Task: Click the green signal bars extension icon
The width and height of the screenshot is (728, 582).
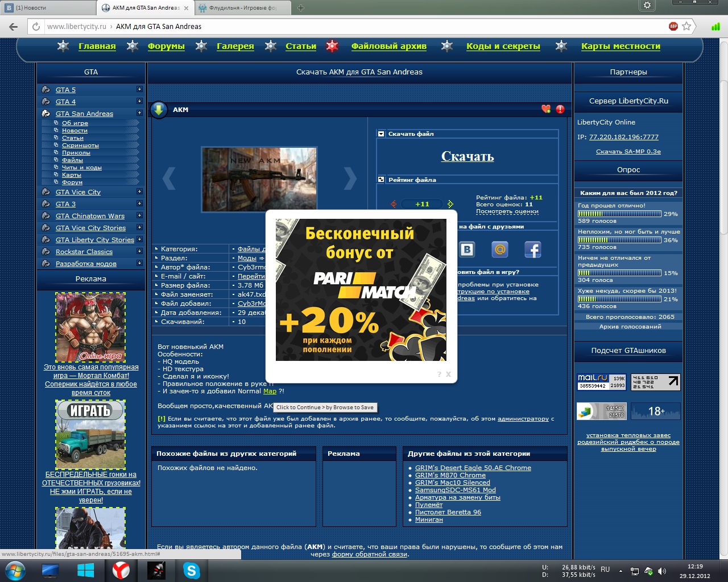Action: [715, 26]
